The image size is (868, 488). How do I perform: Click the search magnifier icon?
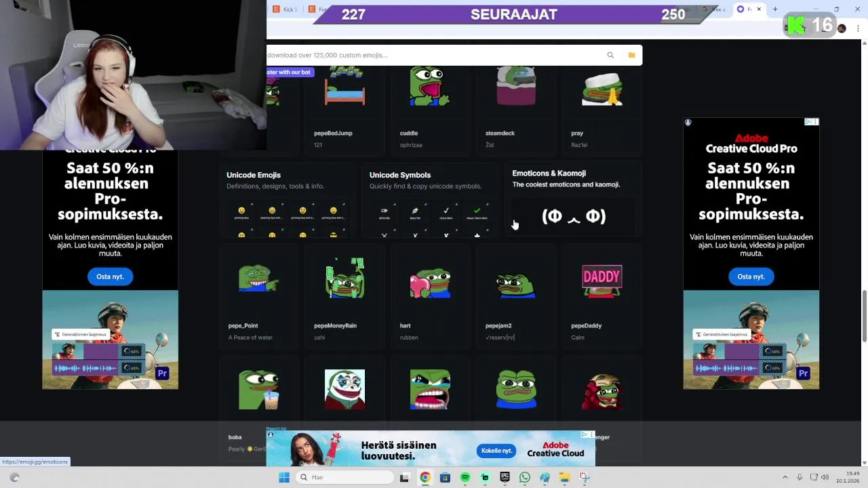point(610,55)
